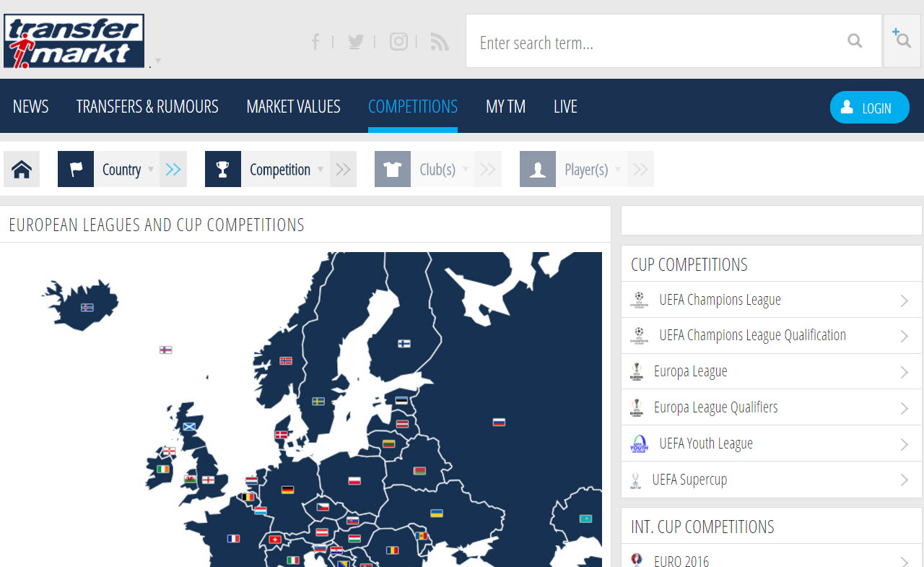Select the Lithuania flag on the map

tap(388, 443)
